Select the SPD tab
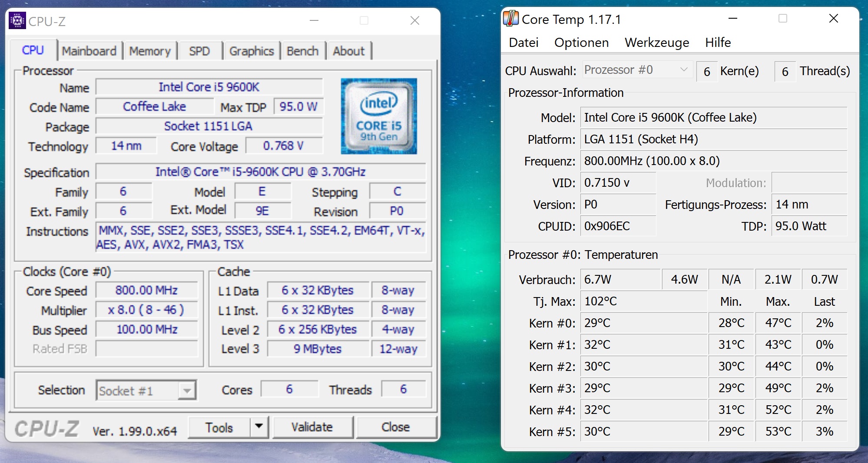 [199, 51]
